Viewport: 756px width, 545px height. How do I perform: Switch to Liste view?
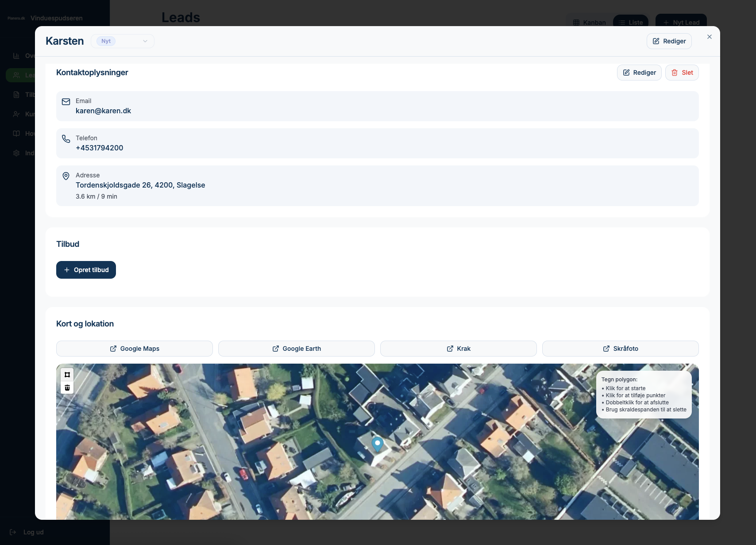tap(631, 23)
